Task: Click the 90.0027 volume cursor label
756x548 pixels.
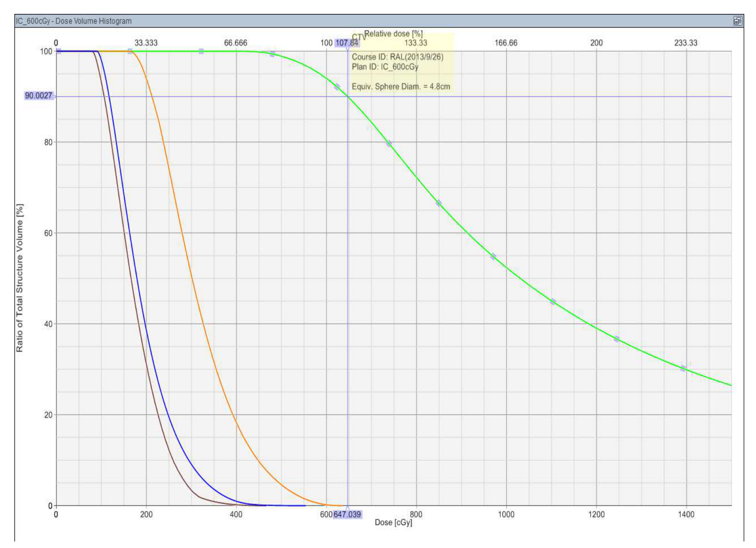Action: 39,96
